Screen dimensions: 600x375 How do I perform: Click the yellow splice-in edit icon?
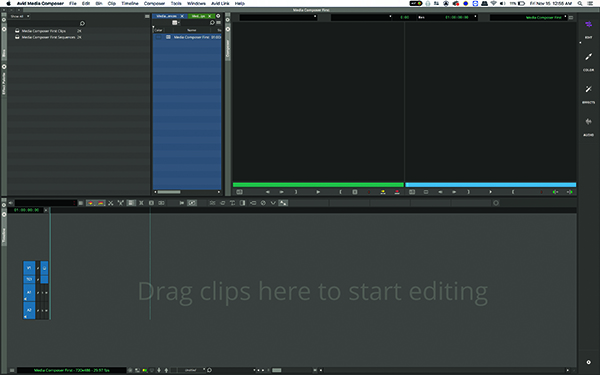pyautogui.click(x=383, y=192)
